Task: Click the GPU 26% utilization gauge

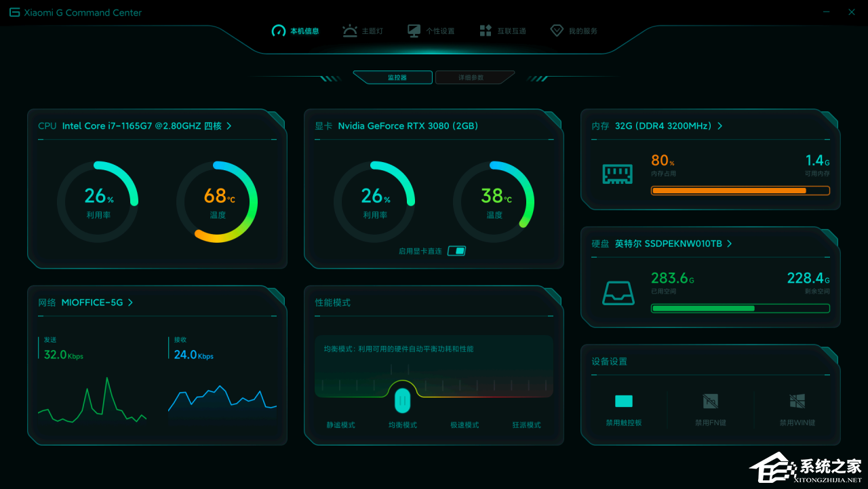Action: coord(374,201)
